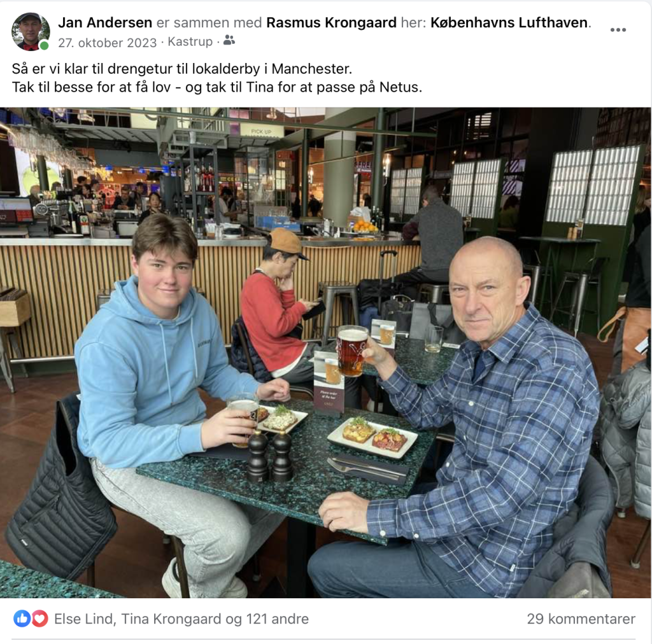Click the blue thumbs-up reaction icon

(x=22, y=619)
